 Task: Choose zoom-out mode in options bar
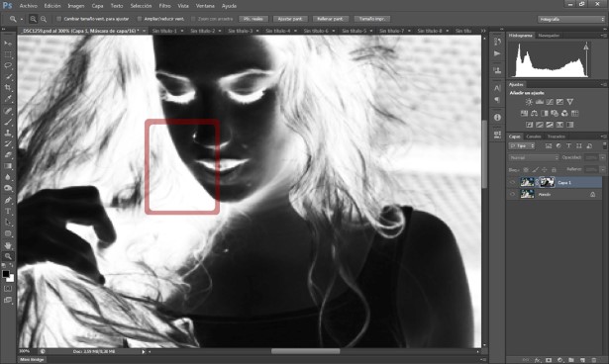44,19
